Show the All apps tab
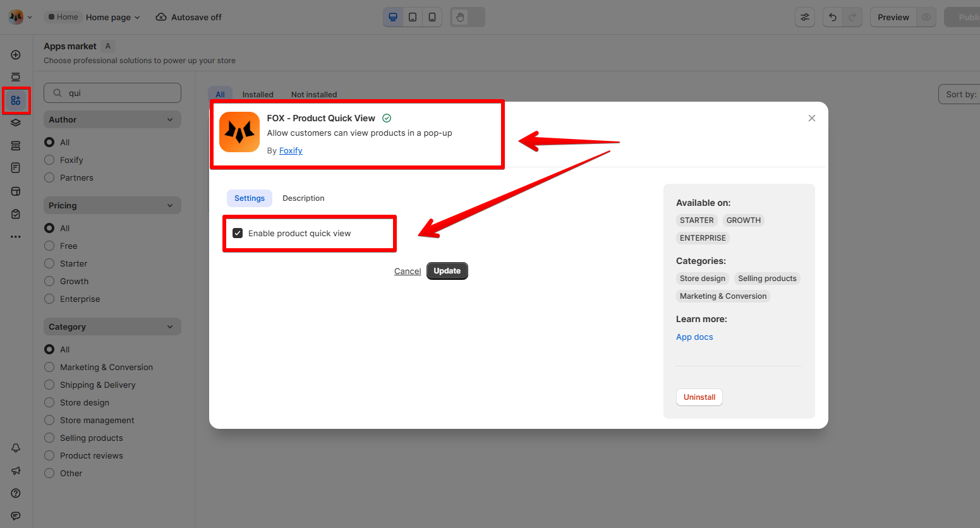The image size is (980, 528). point(220,94)
